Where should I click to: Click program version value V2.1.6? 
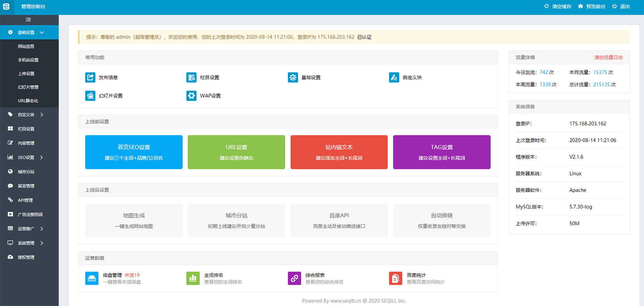coord(576,157)
